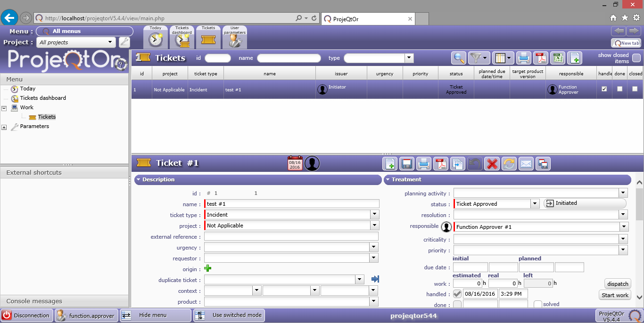Collapse the Work tree node
The height and width of the screenshot is (323, 644).
(x=4, y=108)
